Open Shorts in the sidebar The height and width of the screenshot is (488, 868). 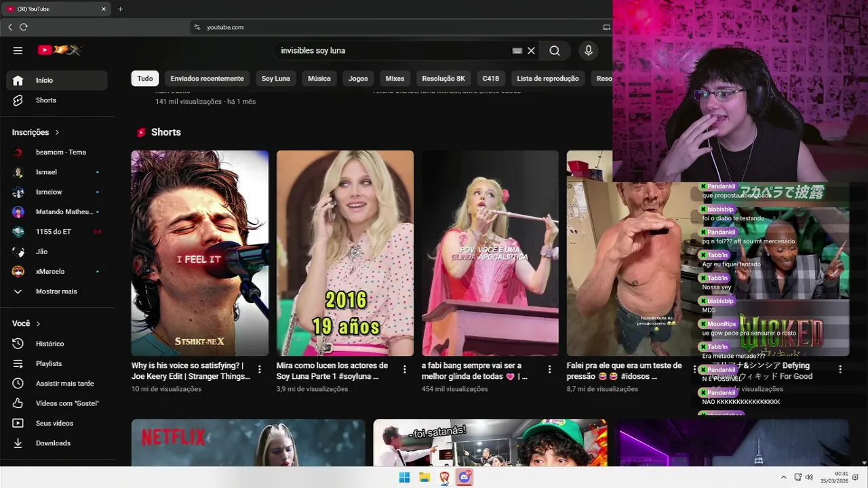[x=57, y=100]
